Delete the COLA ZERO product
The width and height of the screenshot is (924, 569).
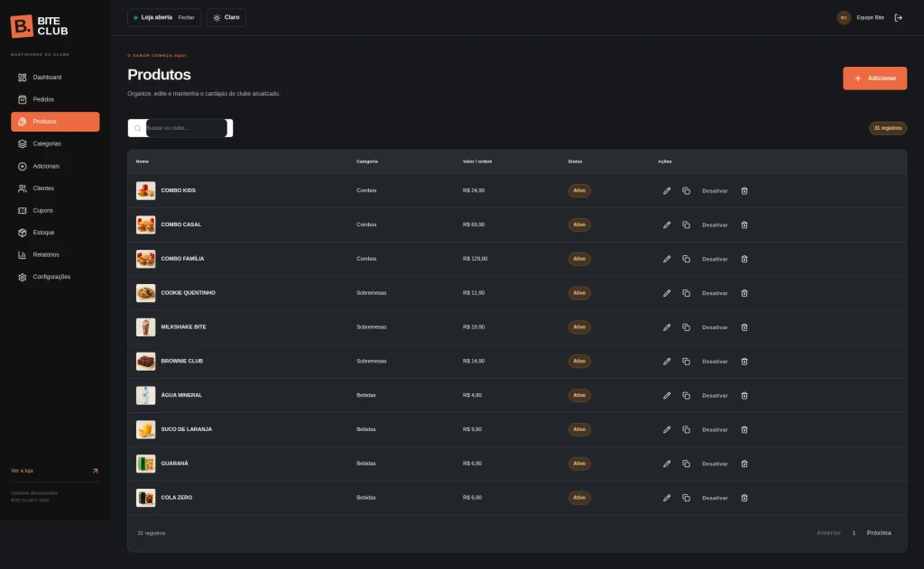(x=744, y=499)
